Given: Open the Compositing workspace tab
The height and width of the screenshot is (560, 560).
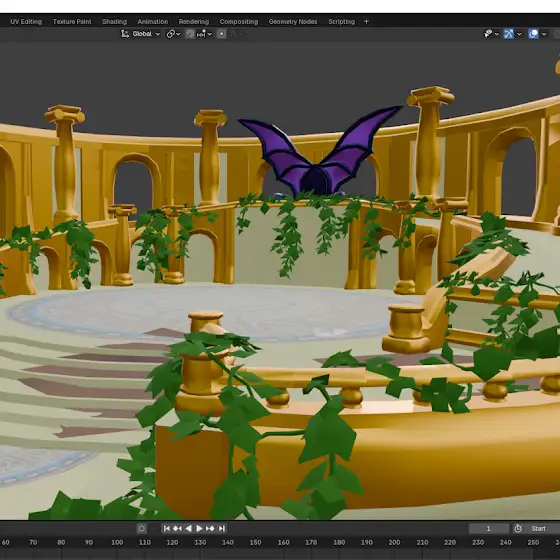Looking at the screenshot, I should 239,21.
